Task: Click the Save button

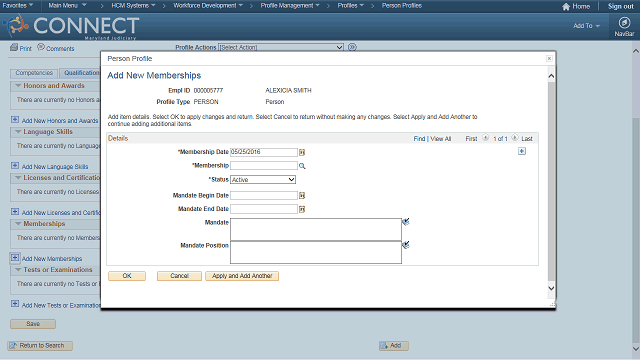Action: pos(33,324)
